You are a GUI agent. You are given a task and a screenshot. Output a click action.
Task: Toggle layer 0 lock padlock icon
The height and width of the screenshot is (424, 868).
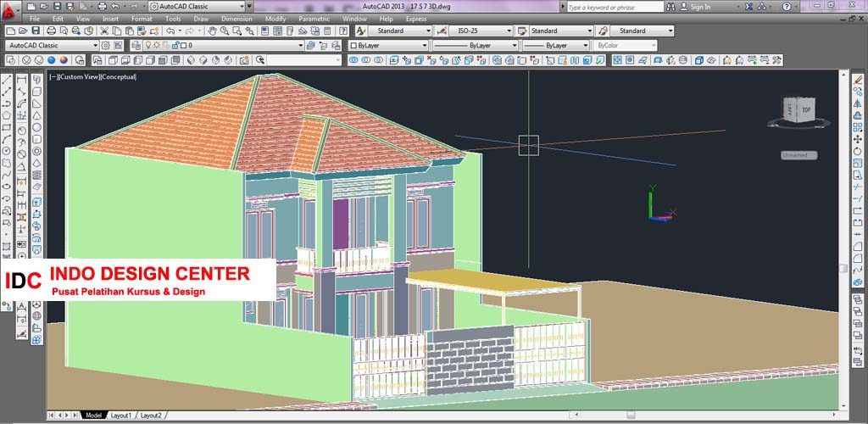pyautogui.click(x=175, y=46)
